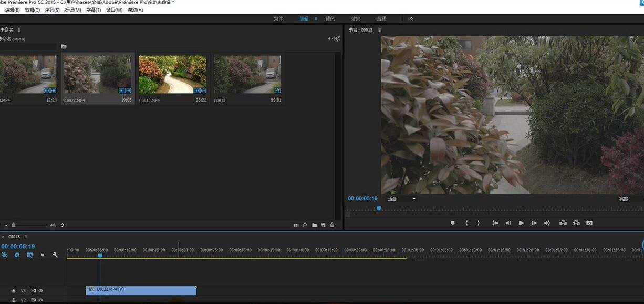Click the Play button in Program monitor
The width and height of the screenshot is (644, 304).
[x=521, y=223]
